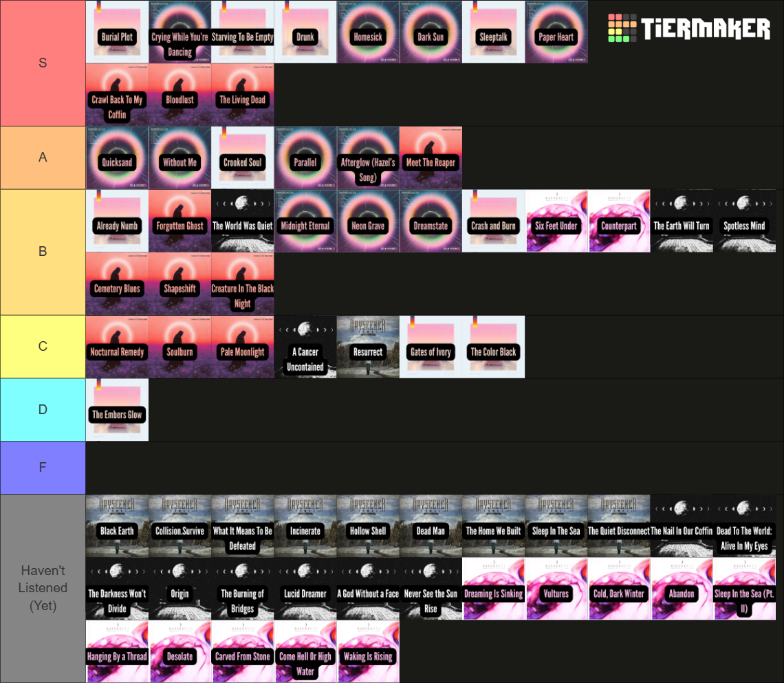Select the yellow C tier label
This screenshot has height=683, width=784.
click(x=43, y=347)
